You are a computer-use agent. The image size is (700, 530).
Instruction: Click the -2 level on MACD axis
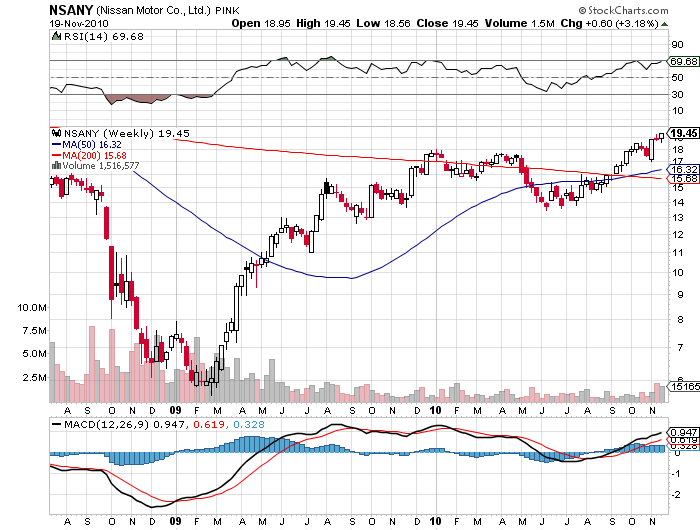pyautogui.click(x=676, y=494)
